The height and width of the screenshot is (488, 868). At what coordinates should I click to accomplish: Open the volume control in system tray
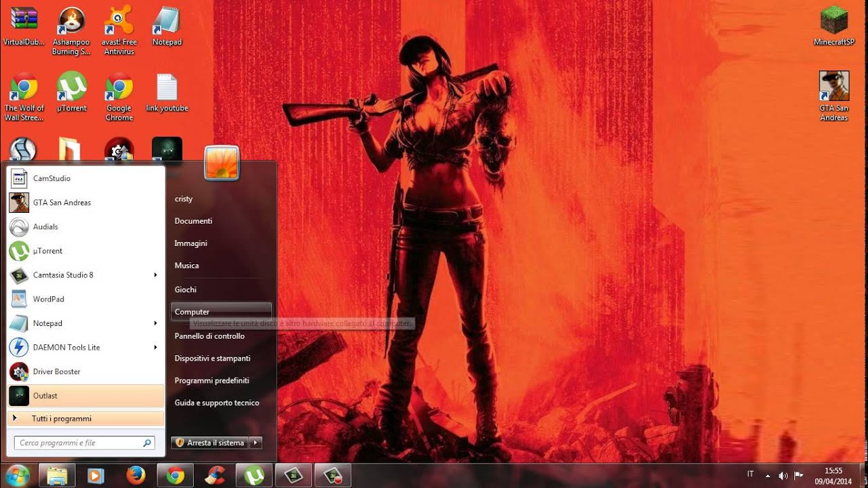(783, 476)
